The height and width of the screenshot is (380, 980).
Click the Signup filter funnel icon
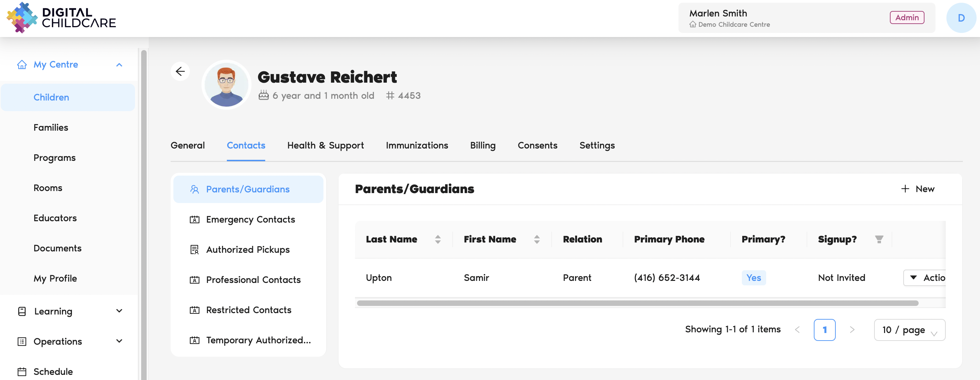[879, 239]
